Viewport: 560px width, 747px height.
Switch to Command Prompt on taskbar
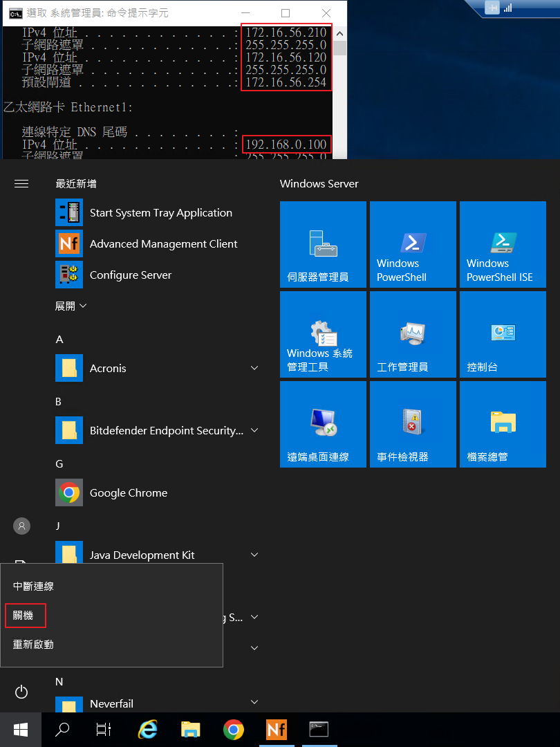(x=319, y=730)
